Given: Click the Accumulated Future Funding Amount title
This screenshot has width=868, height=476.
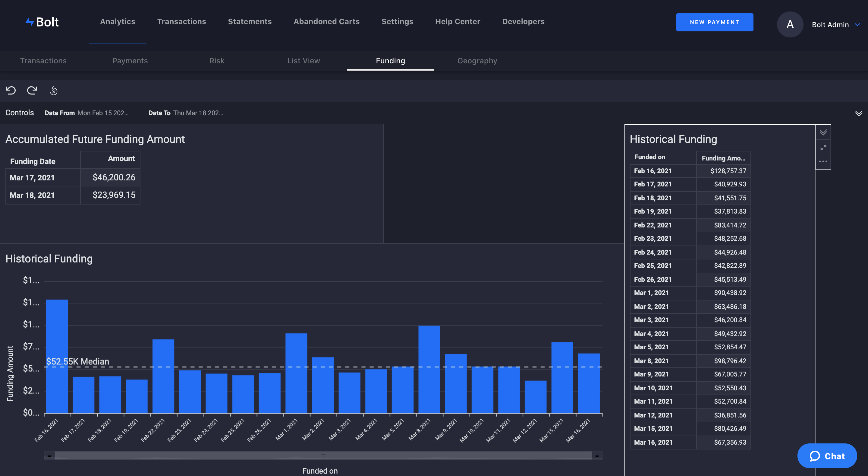Looking at the screenshot, I should pyautogui.click(x=95, y=139).
